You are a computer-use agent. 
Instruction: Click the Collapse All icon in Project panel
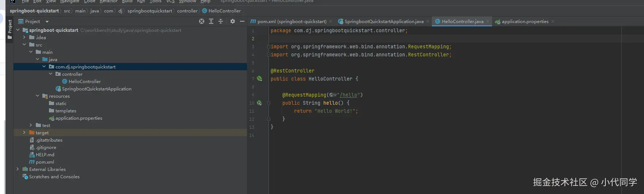[x=221, y=21]
